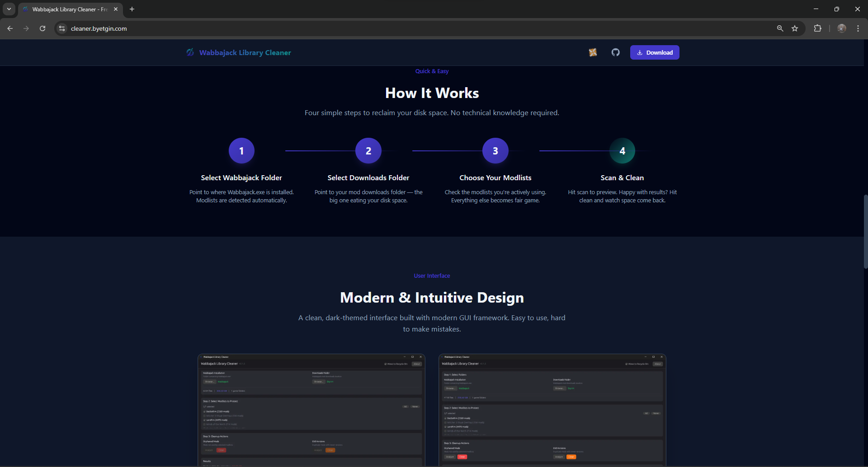The height and width of the screenshot is (467, 868).
Task: Click the step 4 Scan & Clean circle
Action: [622, 151]
